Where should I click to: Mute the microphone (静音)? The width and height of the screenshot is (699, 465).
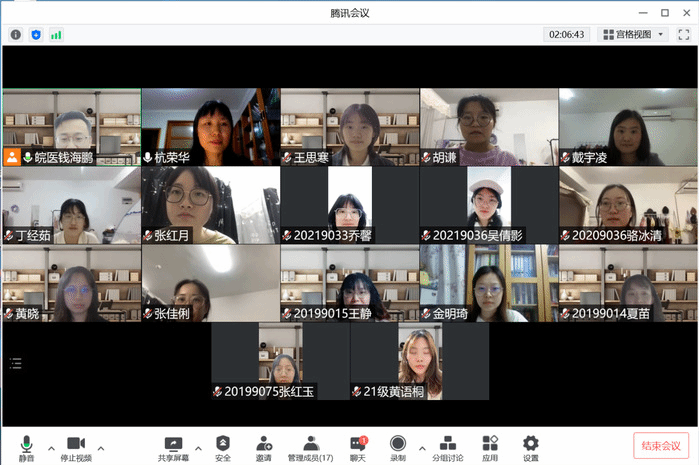(x=25, y=446)
